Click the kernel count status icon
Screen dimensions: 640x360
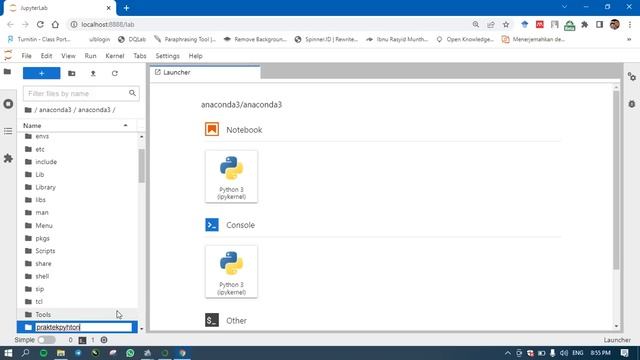point(104,340)
